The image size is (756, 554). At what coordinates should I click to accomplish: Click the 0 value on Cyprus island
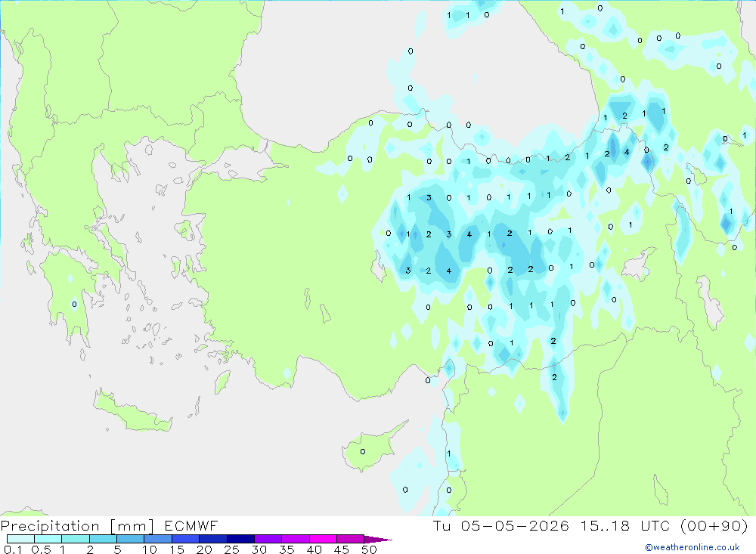click(363, 452)
